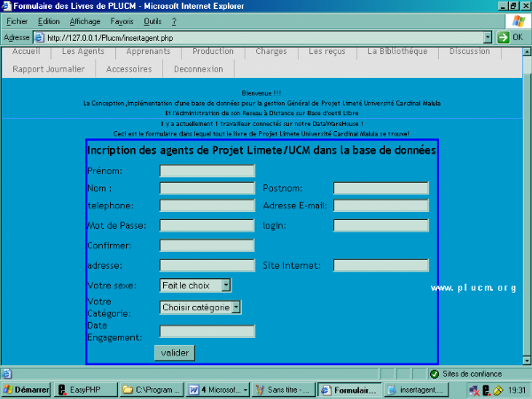Click the clock showing 19:31

(x=517, y=390)
